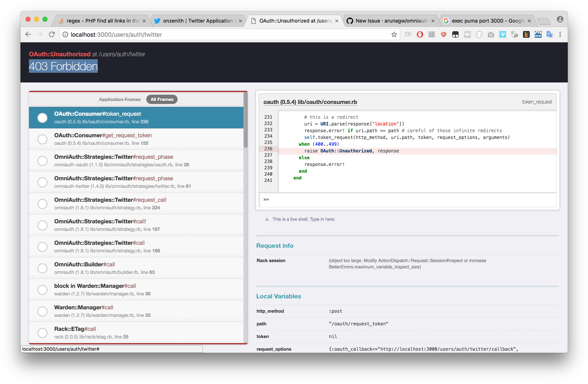This screenshot has height=384, width=588.
Task: Switch to the Application Frames view
Action: coord(120,100)
